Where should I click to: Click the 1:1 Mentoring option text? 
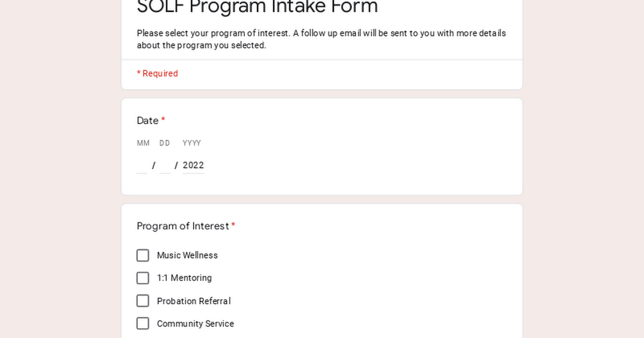[x=184, y=278]
